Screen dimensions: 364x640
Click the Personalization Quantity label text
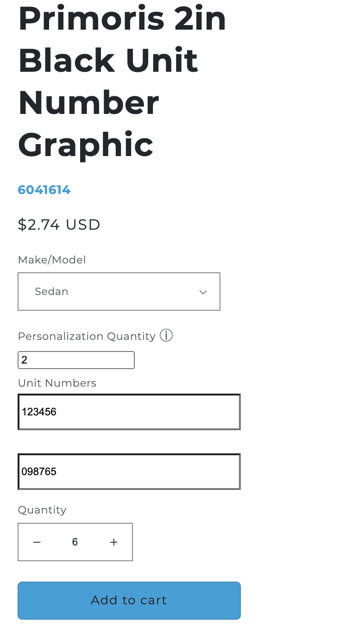click(x=87, y=336)
